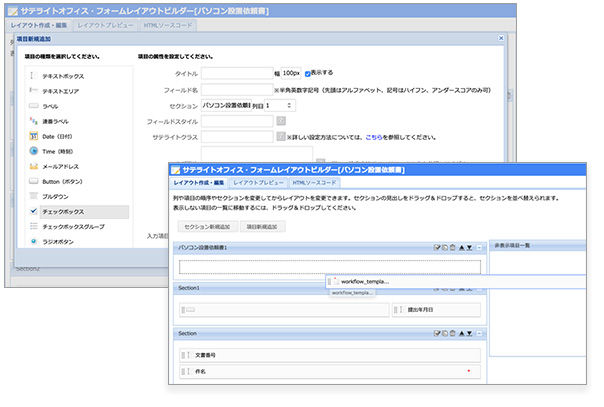Click edit icon on the Section header

[x=437, y=333]
